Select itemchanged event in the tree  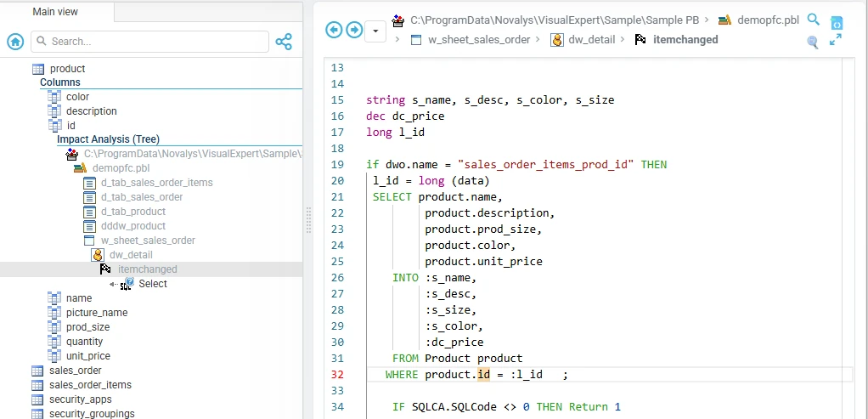pyautogui.click(x=147, y=269)
